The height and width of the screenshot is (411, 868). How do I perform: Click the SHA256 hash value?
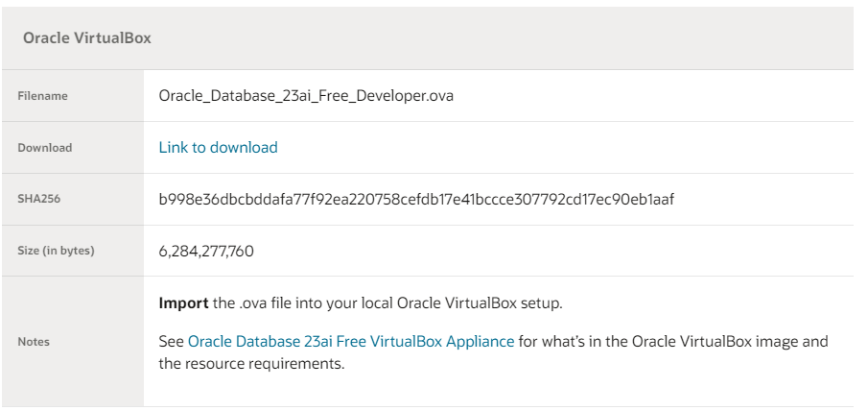coord(416,200)
